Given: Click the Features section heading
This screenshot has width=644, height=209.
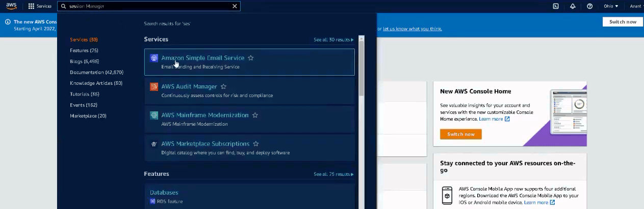Looking at the screenshot, I should pyautogui.click(x=157, y=174).
